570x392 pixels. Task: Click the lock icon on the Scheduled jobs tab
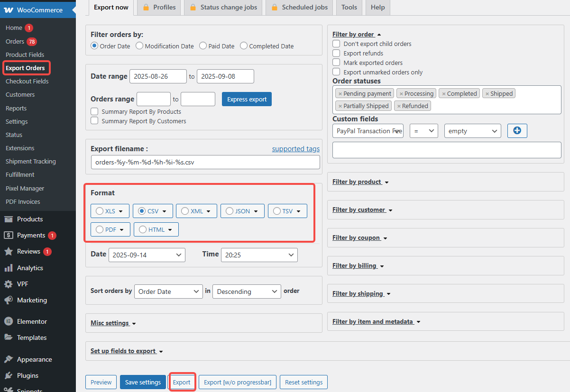(274, 7)
